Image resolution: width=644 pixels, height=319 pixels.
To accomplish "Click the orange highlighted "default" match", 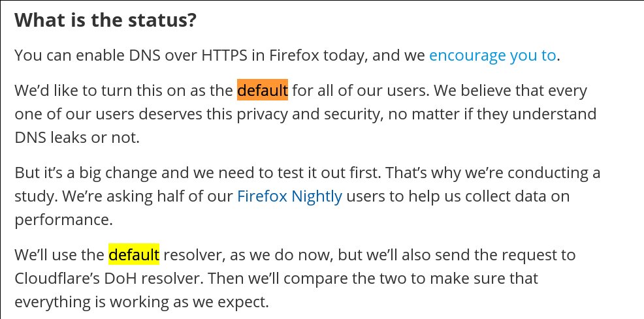I will coord(263,90).
